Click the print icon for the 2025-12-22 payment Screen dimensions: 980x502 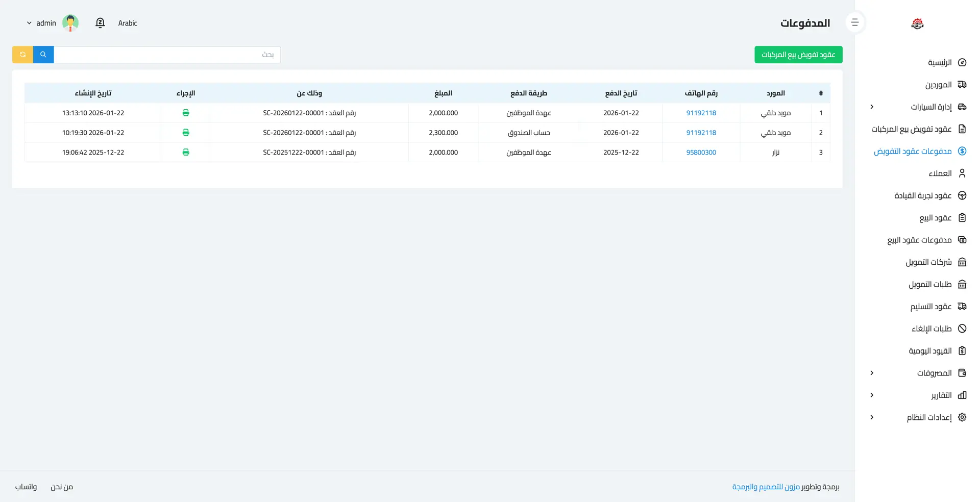coord(186,152)
